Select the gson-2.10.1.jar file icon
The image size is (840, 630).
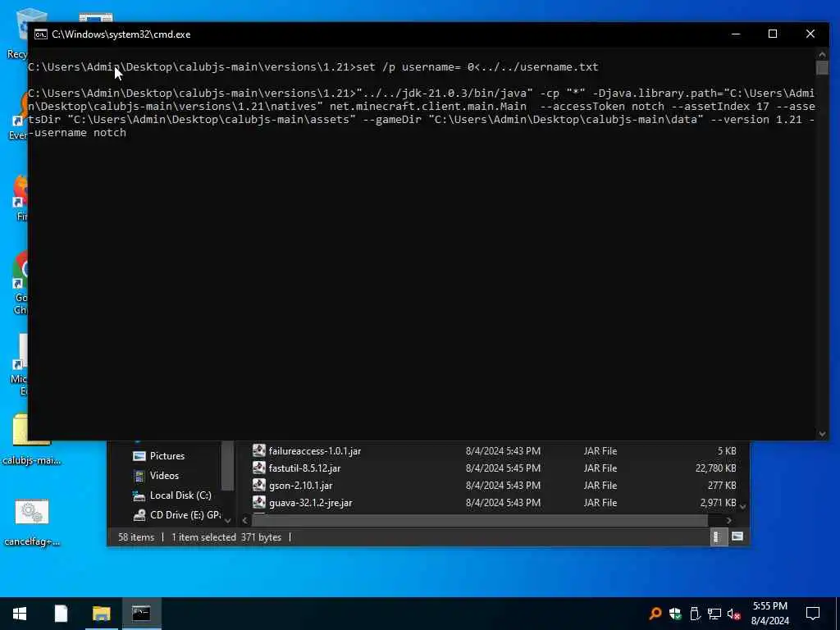pyautogui.click(x=258, y=485)
